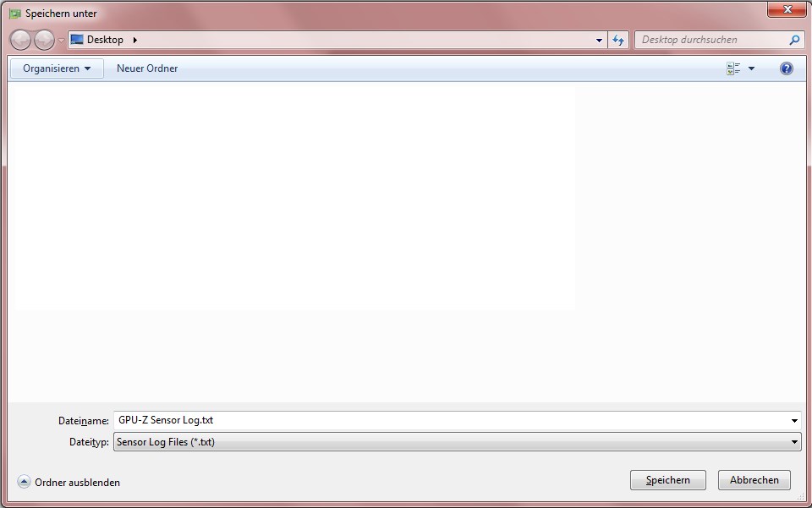Collapse folders with Ordner ausblenden
This screenshot has height=508, width=812.
[x=69, y=482]
